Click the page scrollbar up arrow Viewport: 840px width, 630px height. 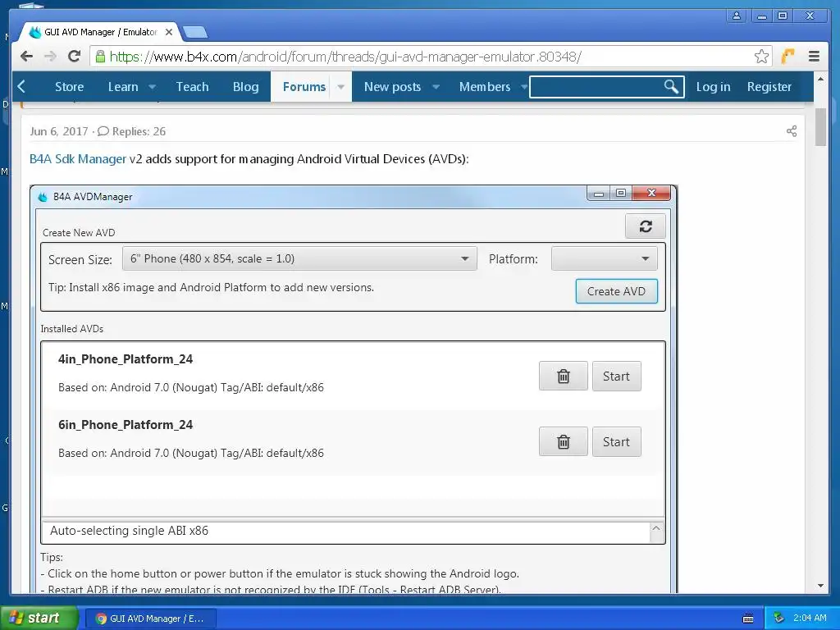(x=820, y=79)
